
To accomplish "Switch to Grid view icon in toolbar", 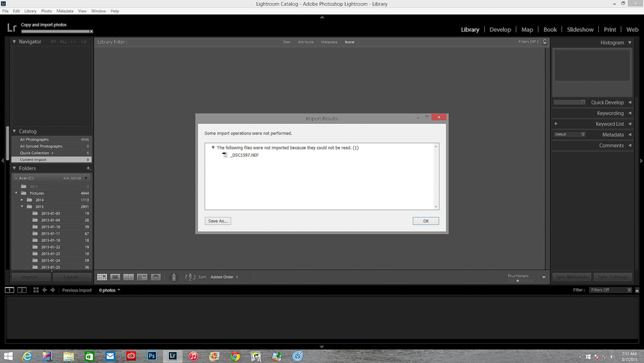I will coord(102,277).
